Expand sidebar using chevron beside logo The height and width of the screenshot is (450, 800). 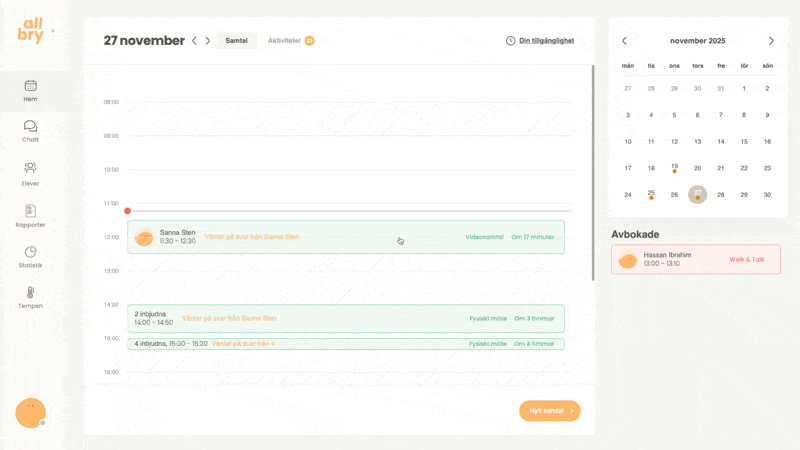(53, 31)
